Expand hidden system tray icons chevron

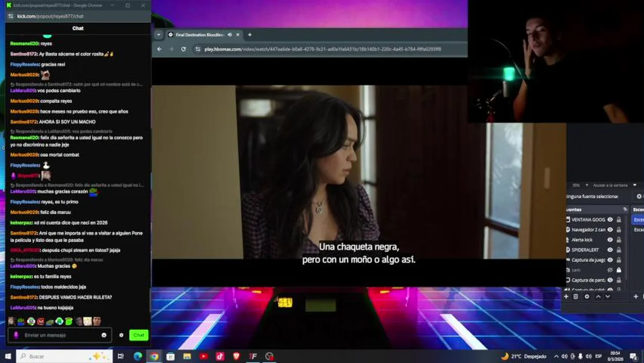pyautogui.click(x=556, y=356)
